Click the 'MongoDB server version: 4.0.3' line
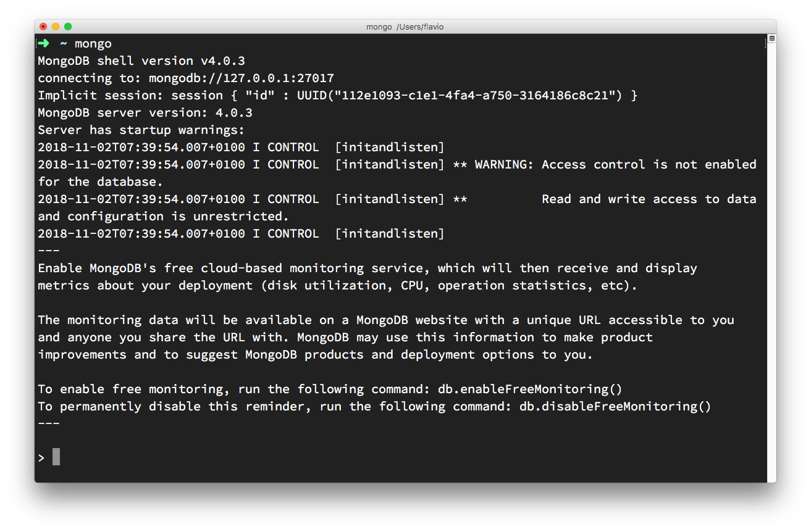This screenshot has width=811, height=532. 145,113
